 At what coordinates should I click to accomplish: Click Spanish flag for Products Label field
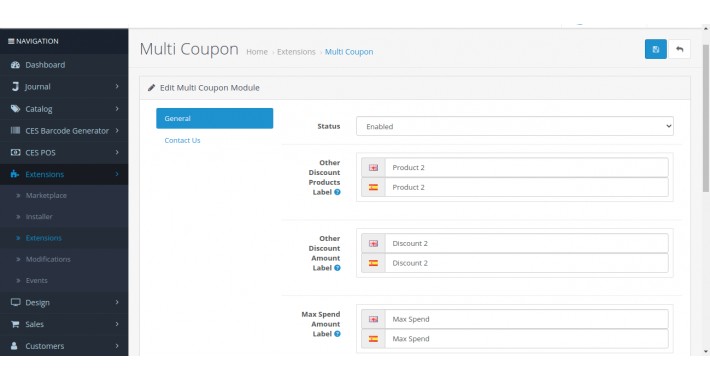pyautogui.click(x=373, y=187)
